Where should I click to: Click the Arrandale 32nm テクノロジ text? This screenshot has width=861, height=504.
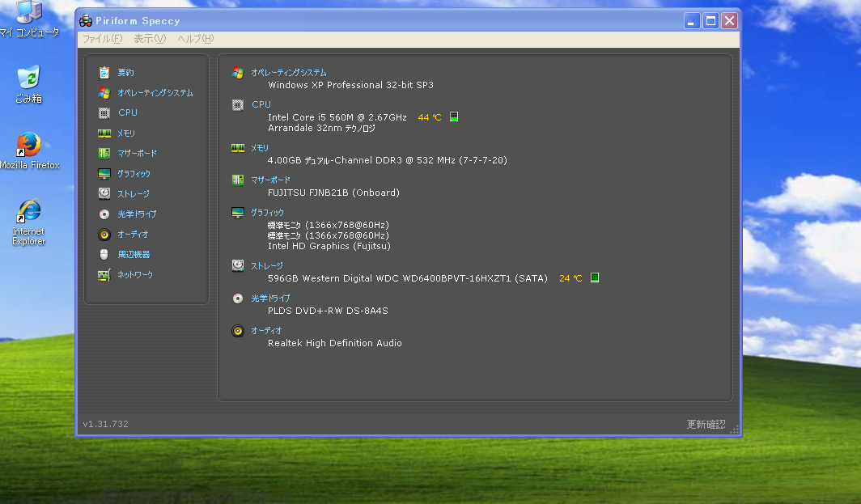[x=322, y=128]
